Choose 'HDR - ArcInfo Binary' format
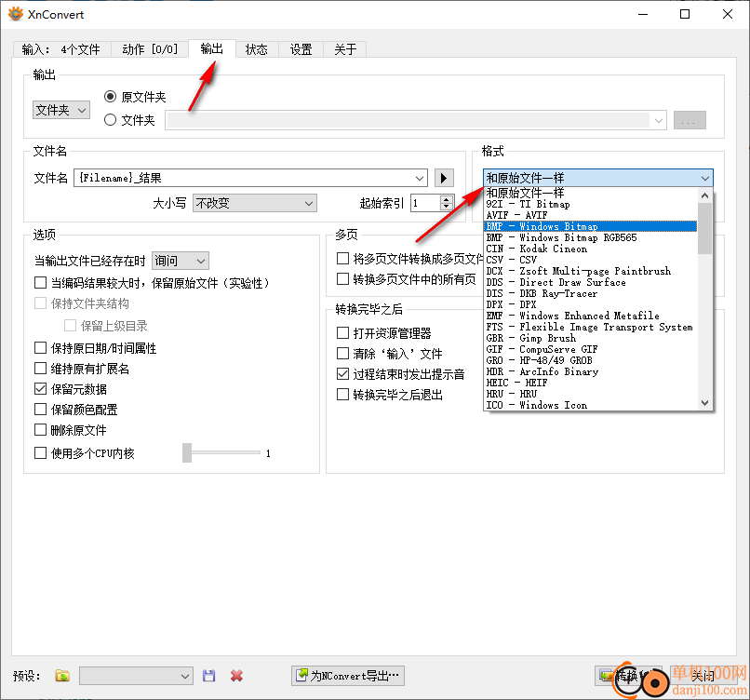750x700 pixels. 591,371
